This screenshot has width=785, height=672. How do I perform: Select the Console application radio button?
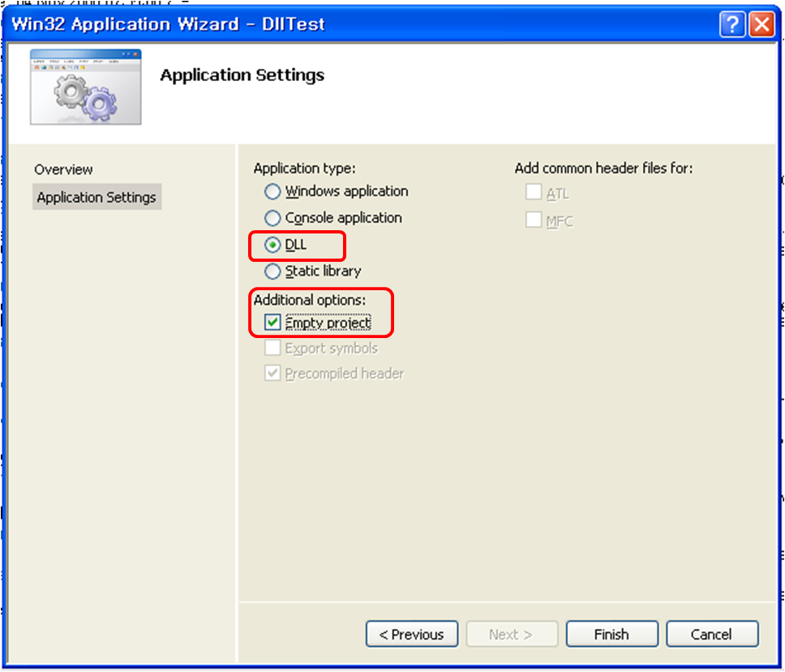(x=272, y=218)
